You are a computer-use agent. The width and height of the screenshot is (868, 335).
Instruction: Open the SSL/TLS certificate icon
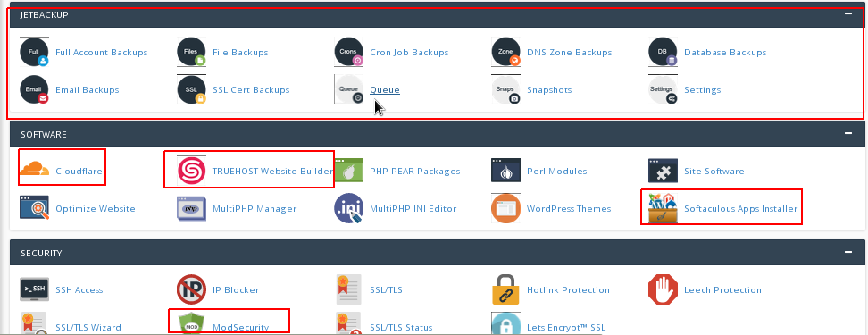point(349,289)
